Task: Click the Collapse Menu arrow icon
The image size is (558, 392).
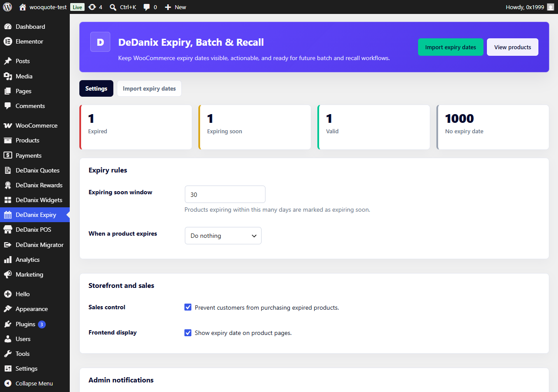Action: pos(8,383)
